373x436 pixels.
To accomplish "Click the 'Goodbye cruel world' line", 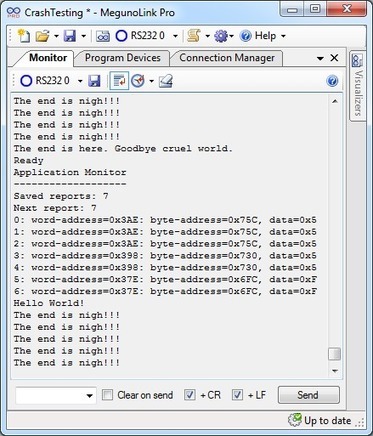I will [x=173, y=148].
